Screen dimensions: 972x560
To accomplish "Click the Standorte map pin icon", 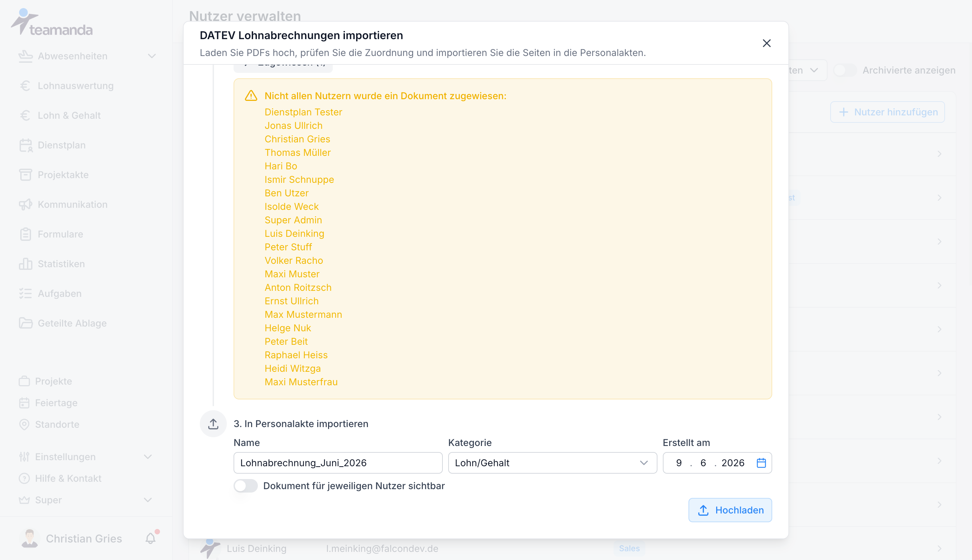I will click(x=24, y=424).
